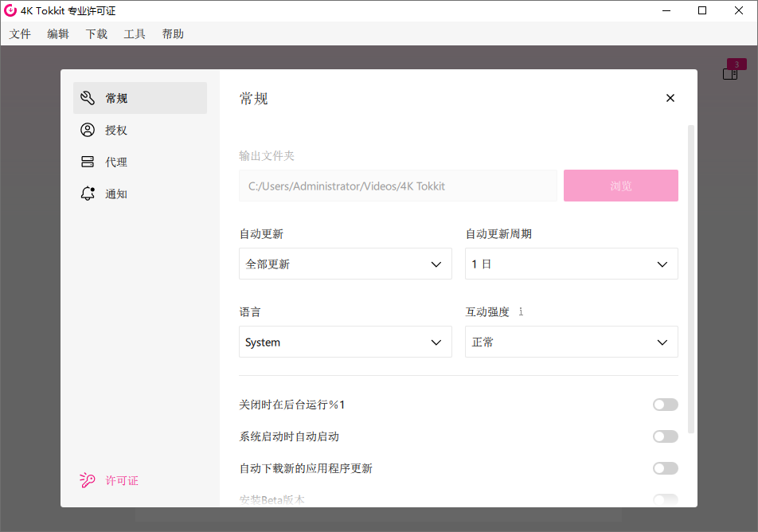
Task: Select the 常规 settings tab label
Action: [116, 98]
